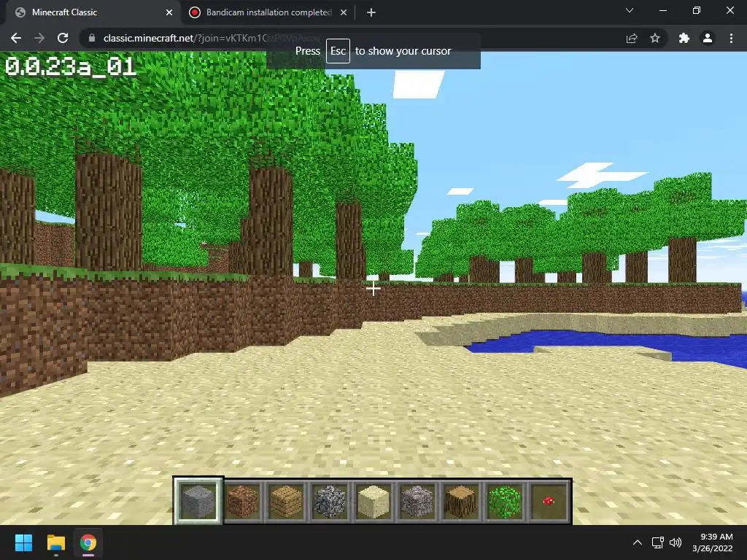Go forward to the next page

click(x=39, y=38)
